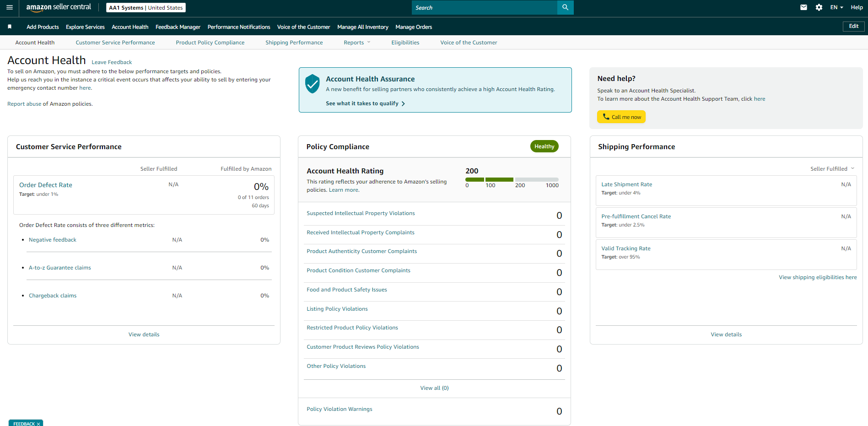The image size is (868, 426).
Task: Switch to the Customer Service Performance tab
Action: 115,43
